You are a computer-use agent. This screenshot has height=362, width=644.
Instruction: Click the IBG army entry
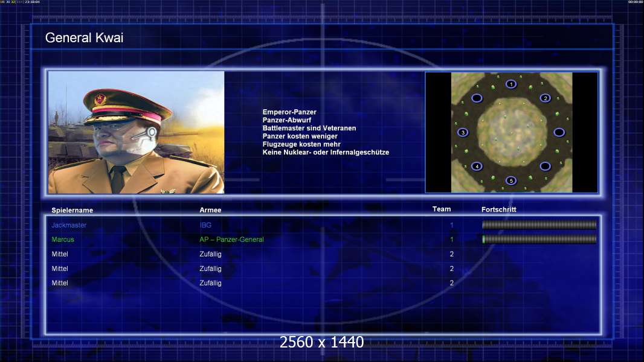pos(205,225)
